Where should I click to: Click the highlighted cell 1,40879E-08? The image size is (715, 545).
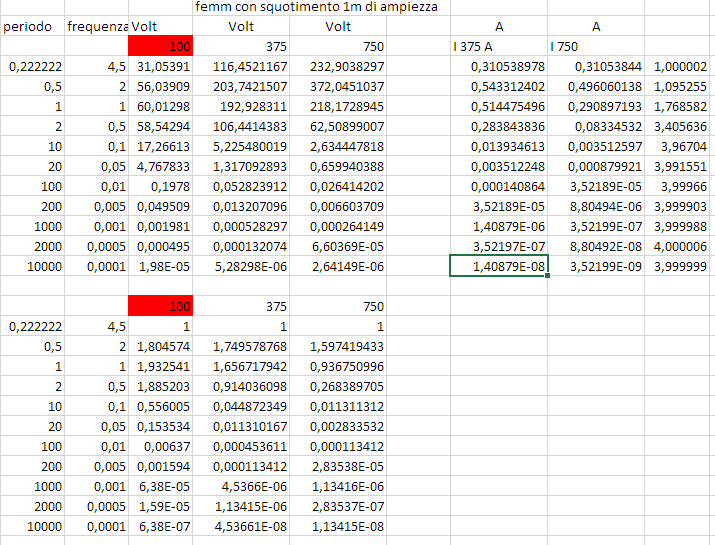[x=498, y=266]
